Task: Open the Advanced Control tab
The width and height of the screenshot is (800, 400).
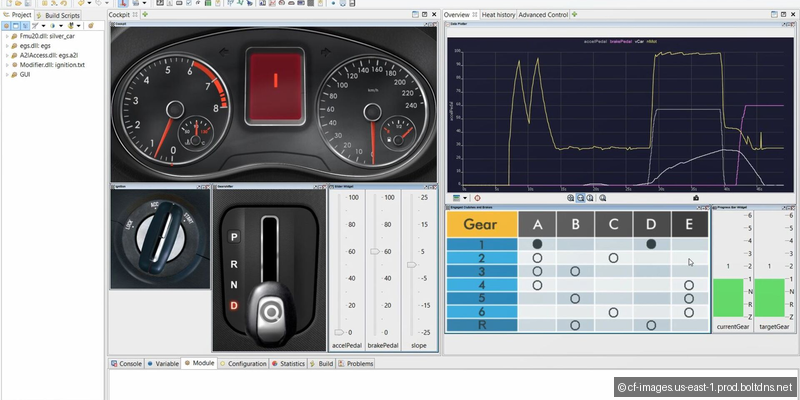Action: point(543,15)
